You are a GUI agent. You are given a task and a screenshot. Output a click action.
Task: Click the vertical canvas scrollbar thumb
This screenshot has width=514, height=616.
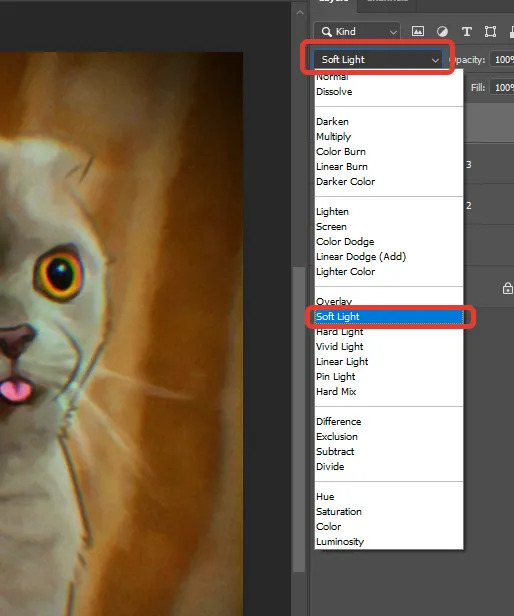pyautogui.click(x=299, y=420)
